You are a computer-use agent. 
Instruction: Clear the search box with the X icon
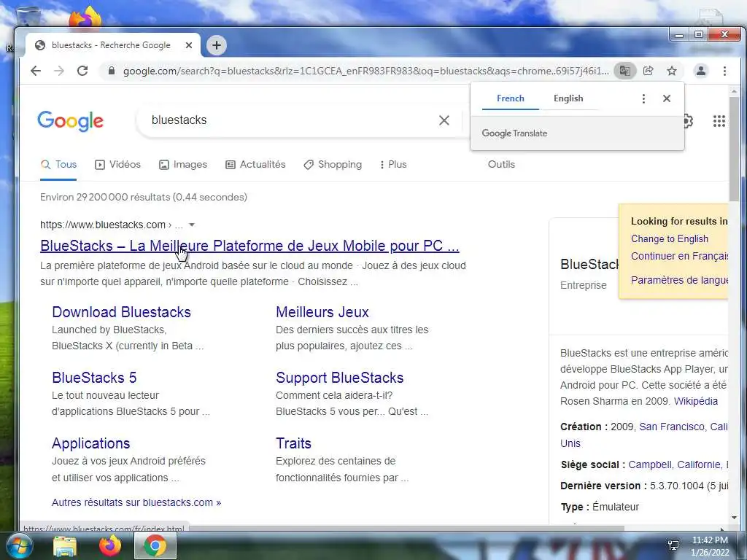[x=444, y=120]
